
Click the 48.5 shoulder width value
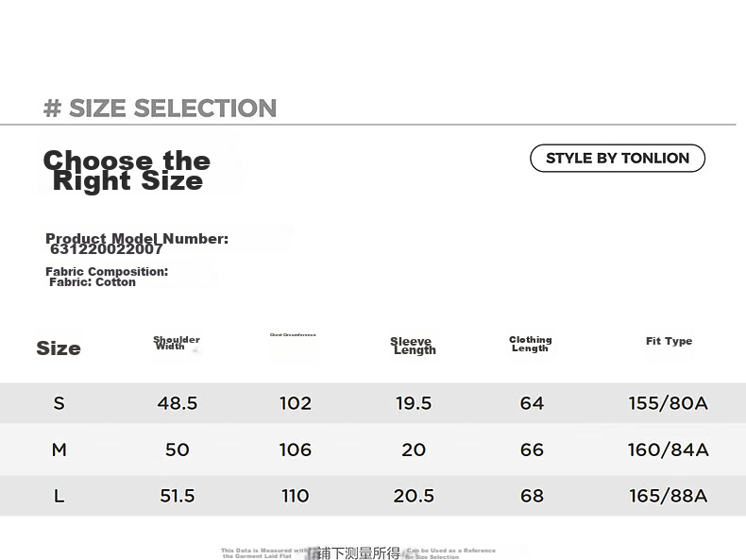pos(177,403)
